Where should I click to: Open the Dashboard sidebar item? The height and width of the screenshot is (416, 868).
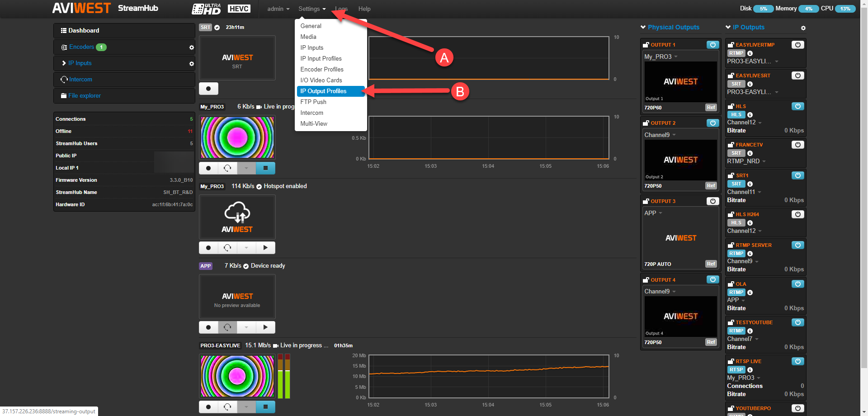coord(124,31)
